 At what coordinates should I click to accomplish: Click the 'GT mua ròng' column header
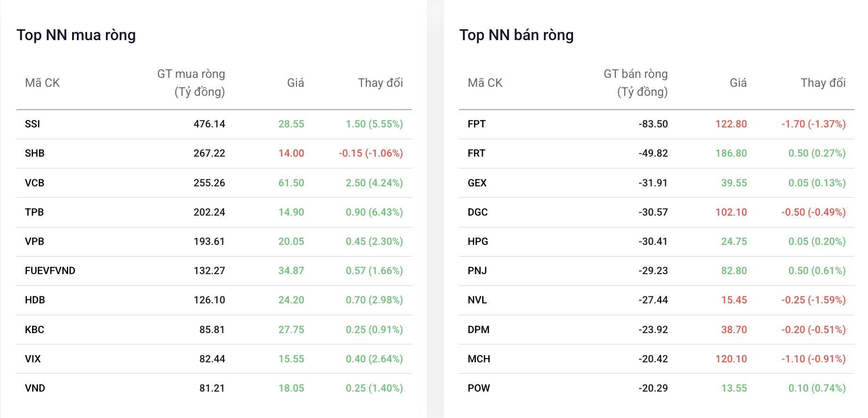tap(191, 83)
